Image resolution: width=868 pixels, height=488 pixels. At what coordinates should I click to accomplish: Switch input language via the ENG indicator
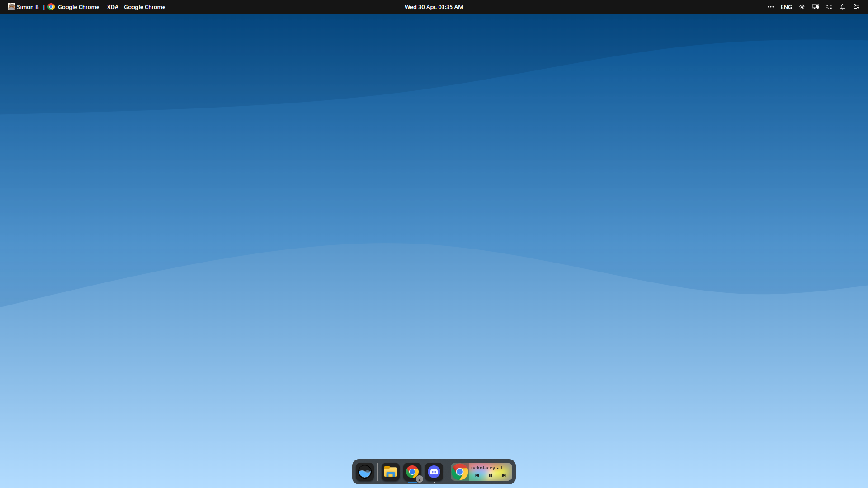coord(786,7)
